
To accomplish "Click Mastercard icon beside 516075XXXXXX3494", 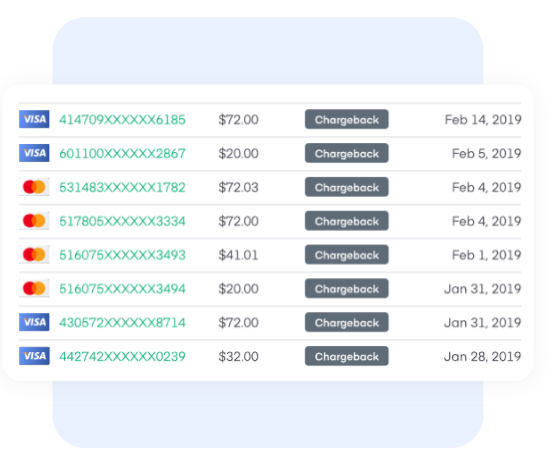I will pos(34,289).
